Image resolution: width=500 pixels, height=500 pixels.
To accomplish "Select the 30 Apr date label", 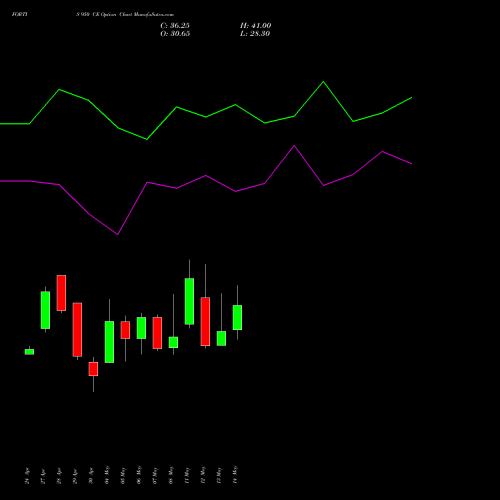I will tap(91, 476).
